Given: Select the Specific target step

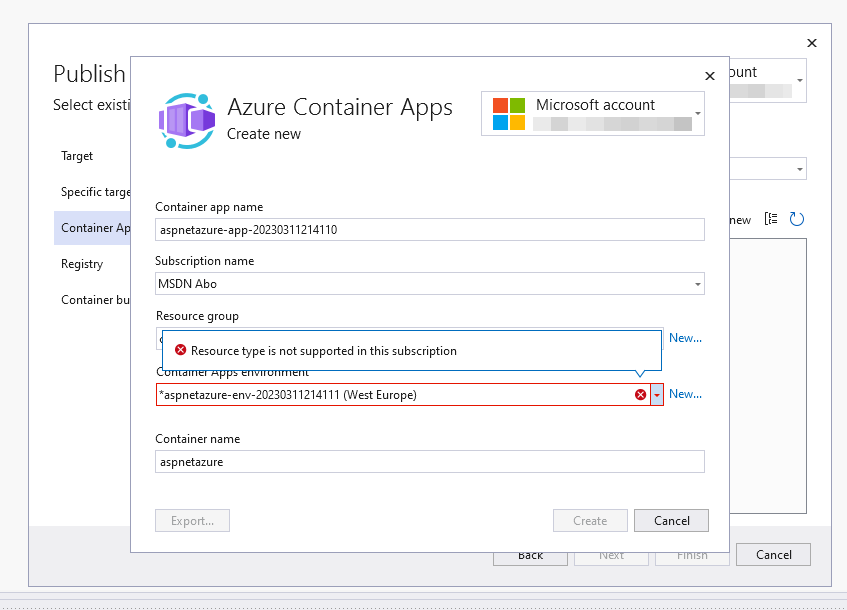Looking at the screenshot, I should (x=96, y=192).
